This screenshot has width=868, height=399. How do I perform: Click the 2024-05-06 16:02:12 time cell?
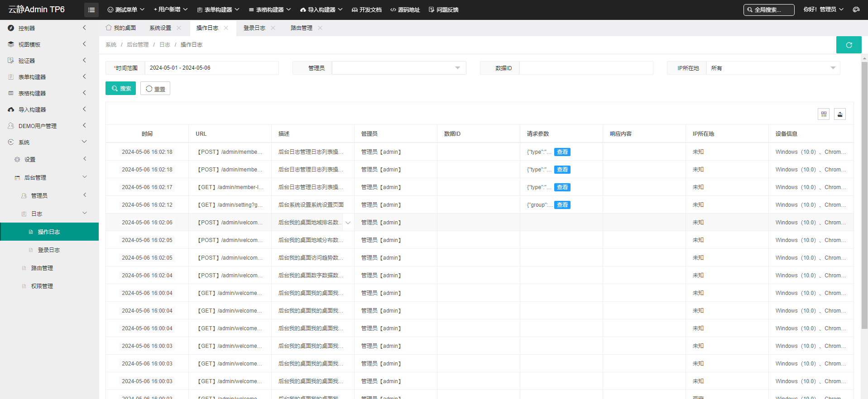(147, 205)
